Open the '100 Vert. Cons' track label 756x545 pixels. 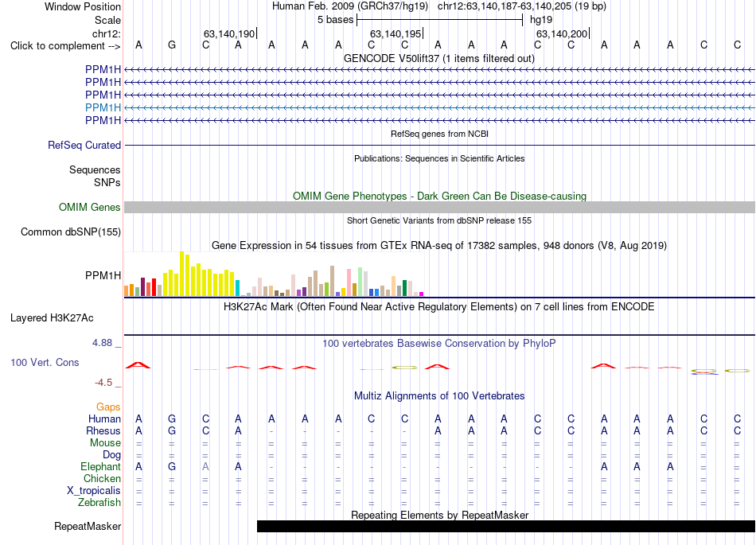(x=45, y=362)
